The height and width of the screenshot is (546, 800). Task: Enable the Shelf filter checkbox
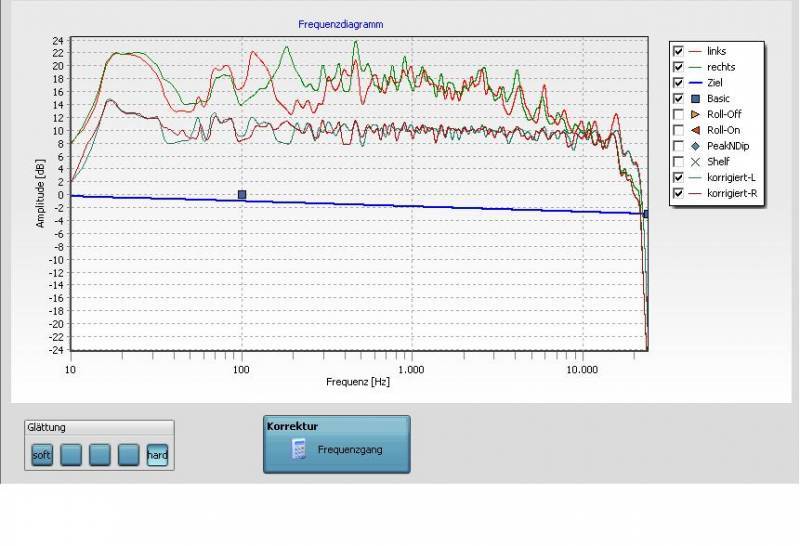(x=678, y=162)
